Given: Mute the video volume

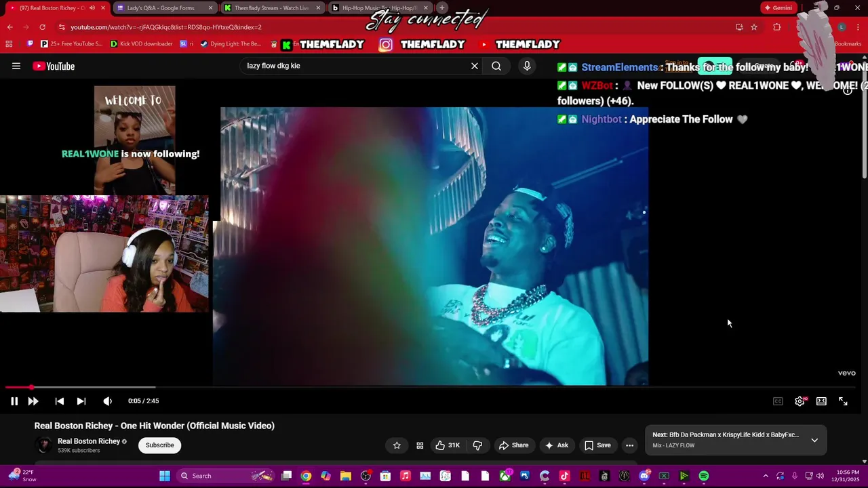Looking at the screenshot, I should click(107, 401).
